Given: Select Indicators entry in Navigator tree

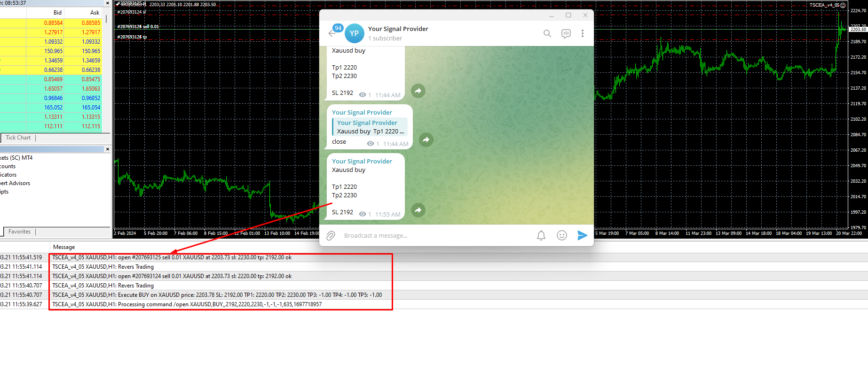Looking at the screenshot, I should tap(8, 175).
